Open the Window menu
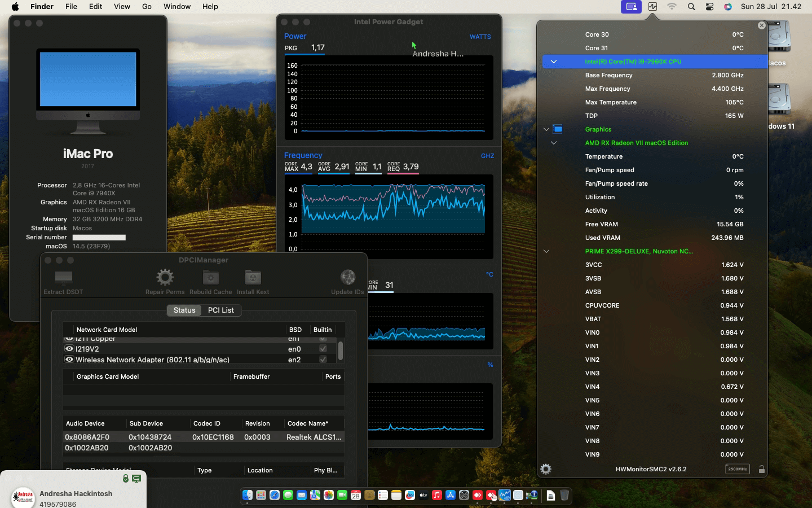Image resolution: width=812 pixels, height=508 pixels. [177, 7]
